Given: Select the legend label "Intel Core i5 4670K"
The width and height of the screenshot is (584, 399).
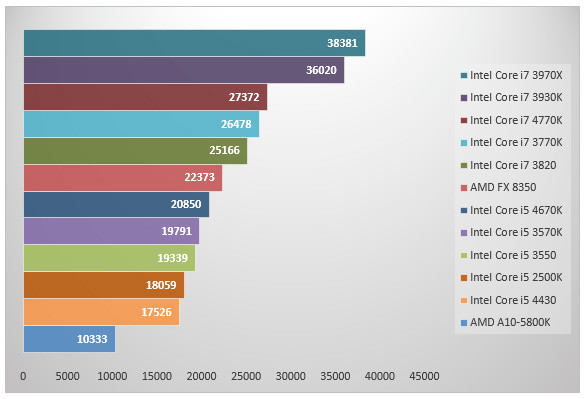Looking at the screenshot, I should tap(516, 210).
